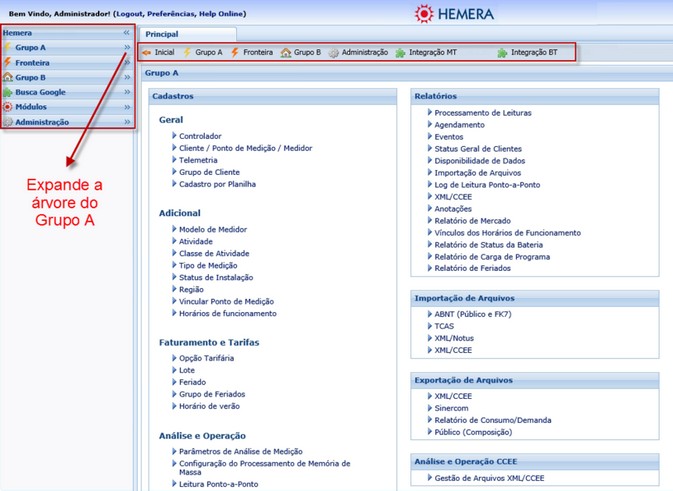Switch to the Principal tab
673x491 pixels.
(161, 33)
